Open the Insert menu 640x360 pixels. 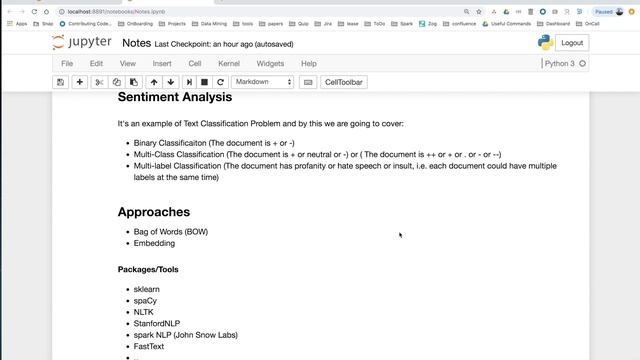coord(162,64)
